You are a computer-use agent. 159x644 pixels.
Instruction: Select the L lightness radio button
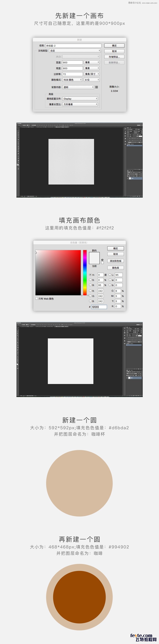[110, 275]
